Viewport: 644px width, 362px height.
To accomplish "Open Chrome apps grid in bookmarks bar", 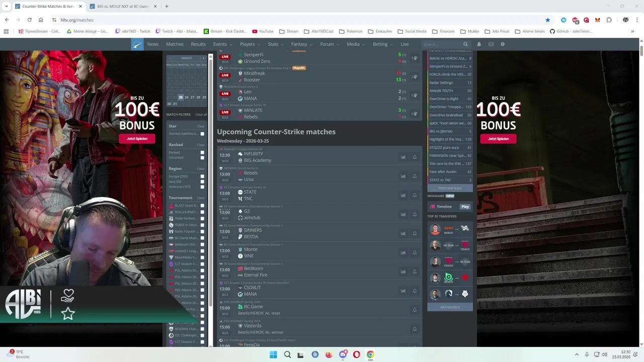I will point(6,31).
